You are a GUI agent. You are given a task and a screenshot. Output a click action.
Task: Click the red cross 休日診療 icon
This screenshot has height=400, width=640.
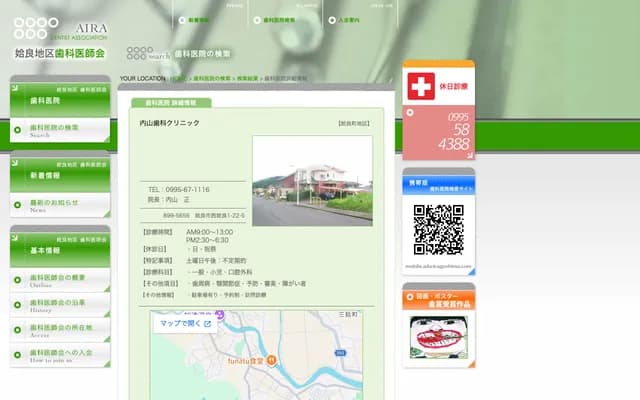pos(421,86)
